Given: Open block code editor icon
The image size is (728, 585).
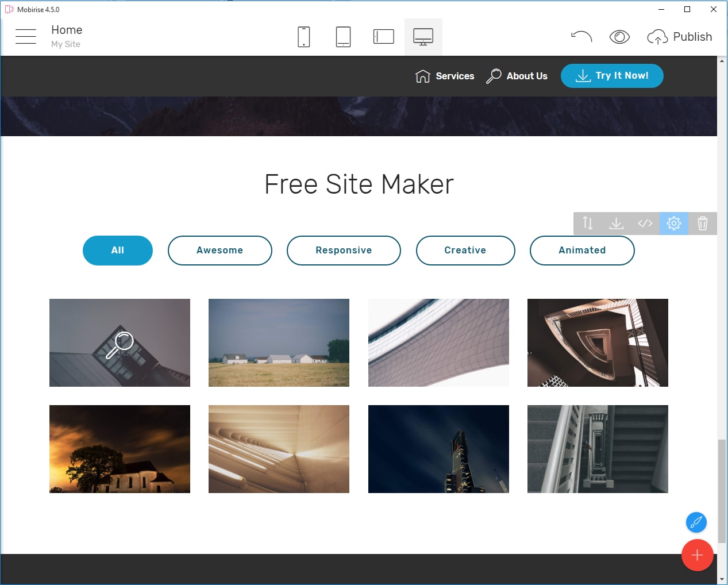Looking at the screenshot, I should [645, 223].
